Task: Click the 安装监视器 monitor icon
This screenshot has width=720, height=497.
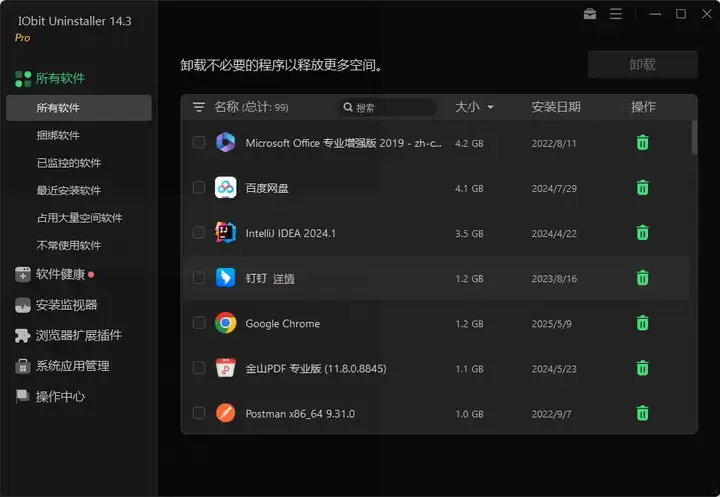Action: (x=22, y=305)
